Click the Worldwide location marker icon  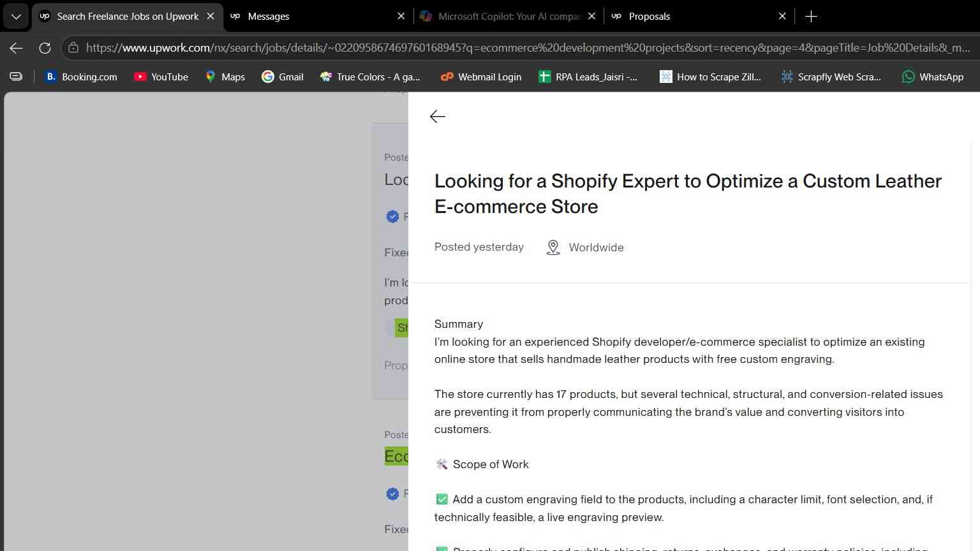tap(553, 247)
